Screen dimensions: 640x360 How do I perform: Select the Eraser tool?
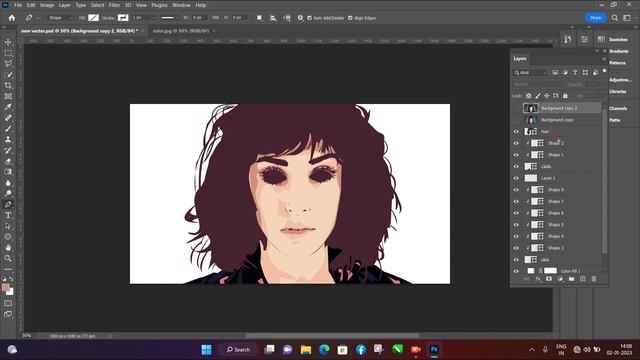click(8, 161)
